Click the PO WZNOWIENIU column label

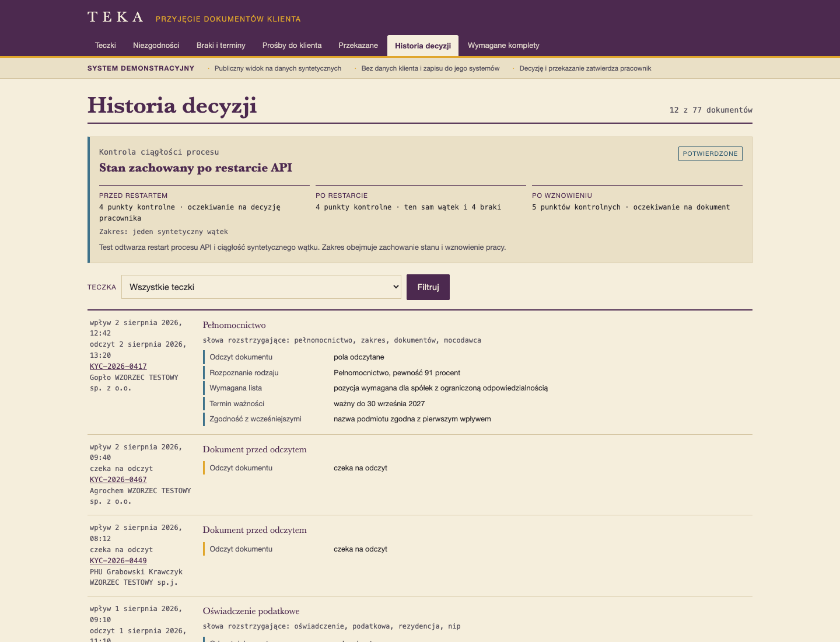[x=562, y=196]
